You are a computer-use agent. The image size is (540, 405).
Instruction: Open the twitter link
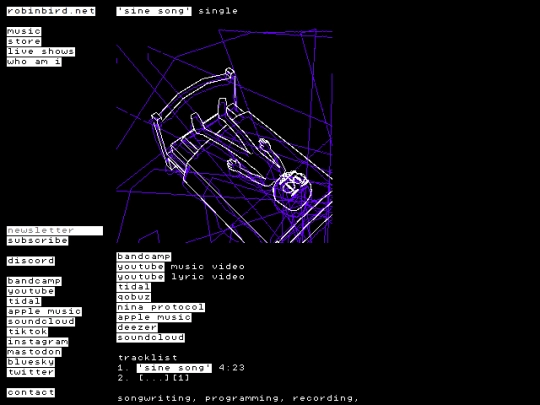(x=31, y=372)
